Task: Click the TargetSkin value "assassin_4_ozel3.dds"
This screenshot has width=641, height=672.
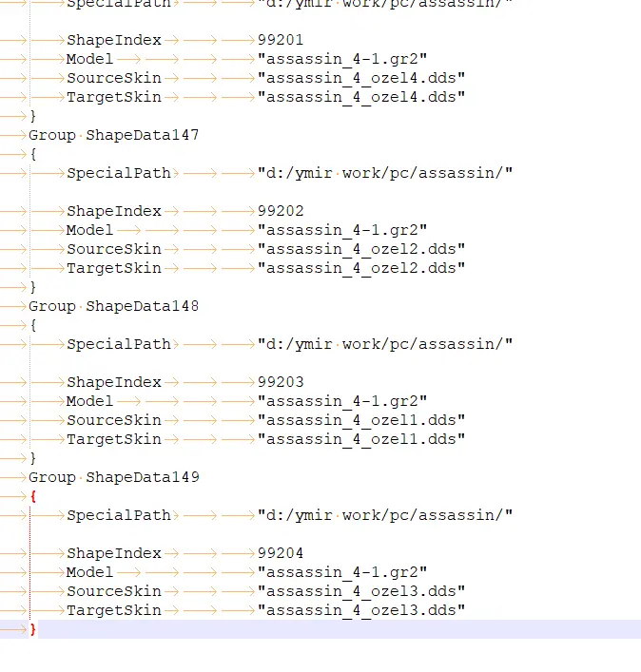Action: pos(361,610)
